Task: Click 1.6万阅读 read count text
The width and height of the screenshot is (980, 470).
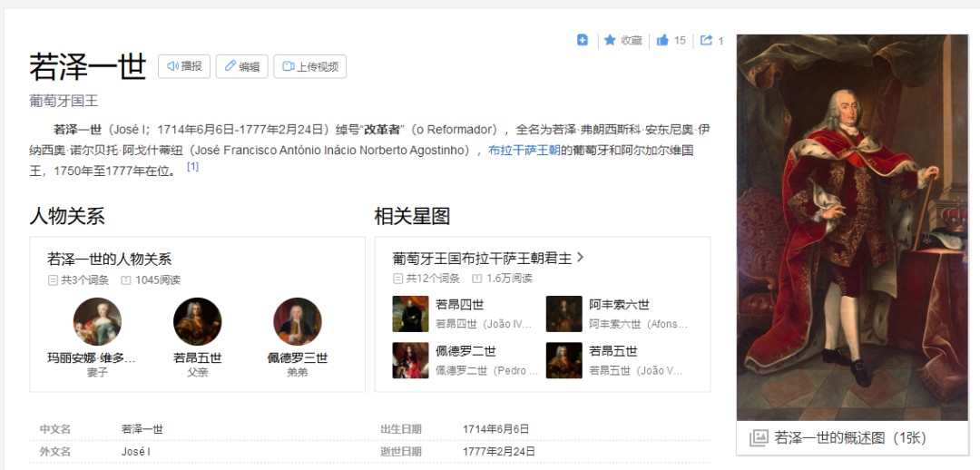Action: pos(509,279)
